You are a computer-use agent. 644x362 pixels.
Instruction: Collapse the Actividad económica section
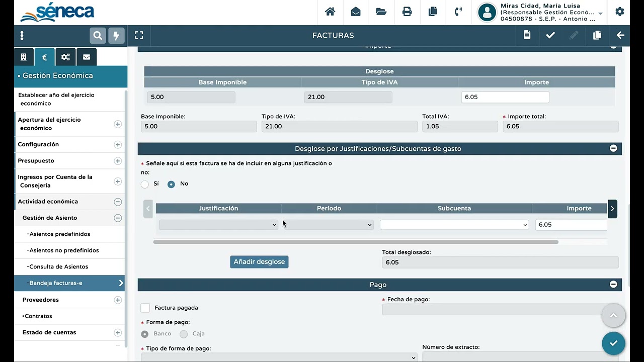(118, 202)
